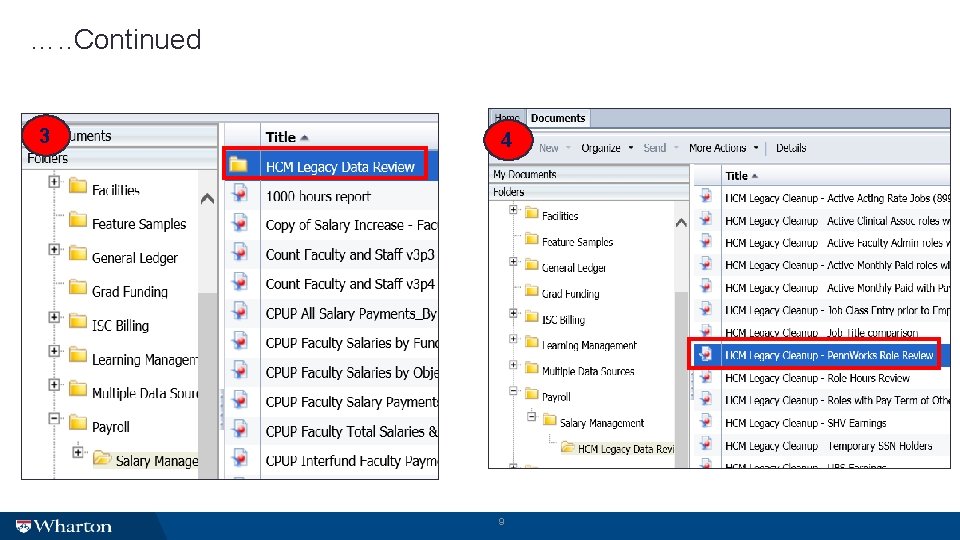
Task: Click Feature Samples folder icon in step 3 tree
Action: click(x=78, y=220)
